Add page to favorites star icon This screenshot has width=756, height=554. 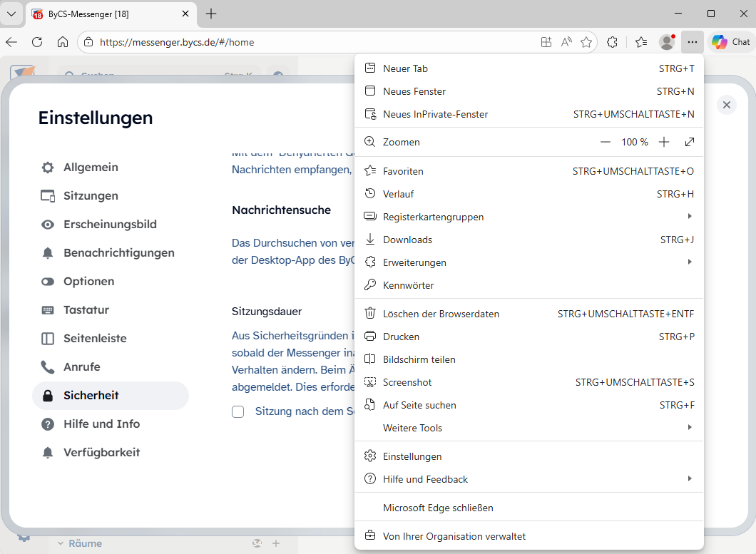tap(586, 42)
